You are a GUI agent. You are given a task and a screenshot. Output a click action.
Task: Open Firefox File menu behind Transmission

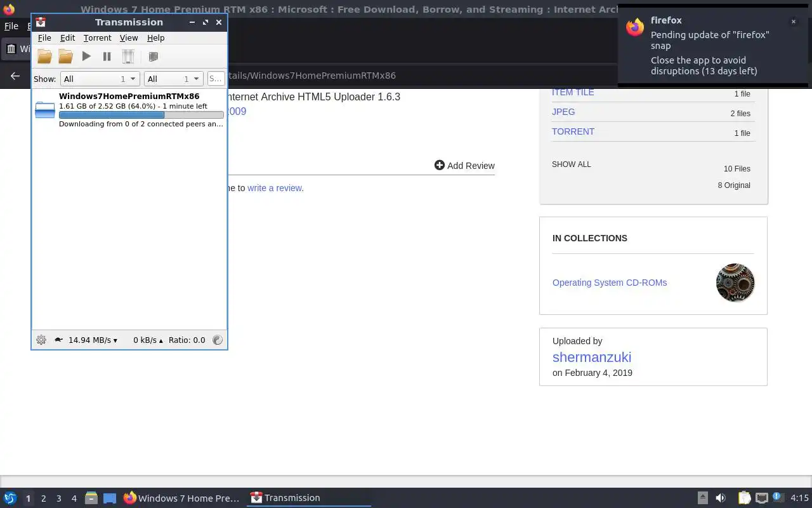[x=11, y=26]
